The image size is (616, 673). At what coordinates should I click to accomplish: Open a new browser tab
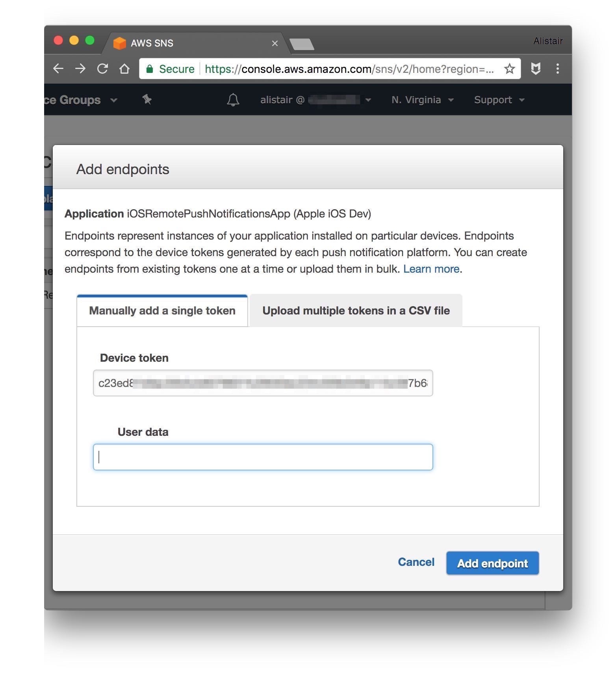(x=302, y=44)
